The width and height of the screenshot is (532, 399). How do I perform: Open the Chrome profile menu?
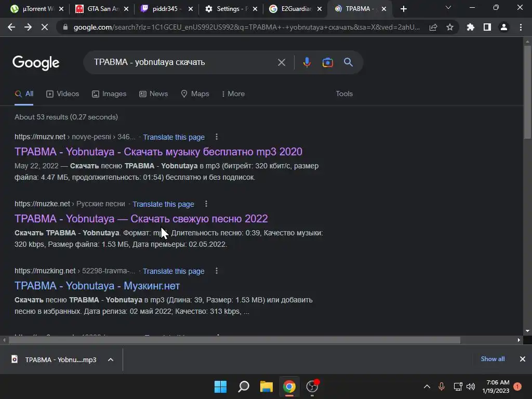504,27
